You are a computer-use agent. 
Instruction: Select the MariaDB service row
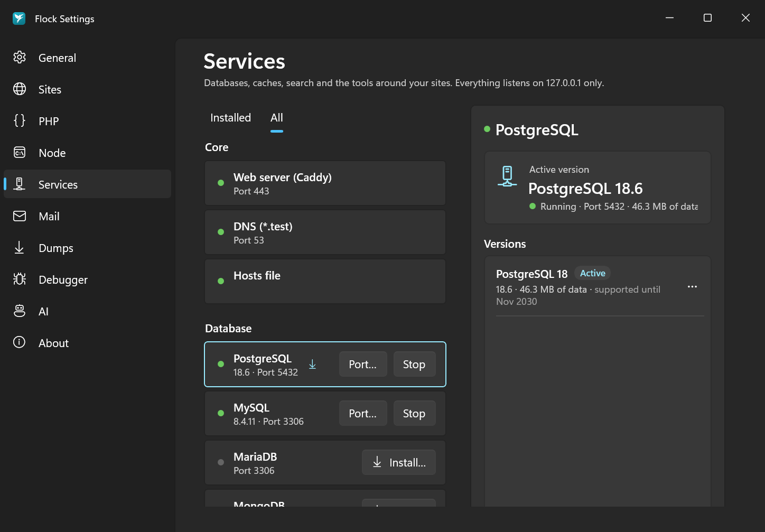coord(325,463)
